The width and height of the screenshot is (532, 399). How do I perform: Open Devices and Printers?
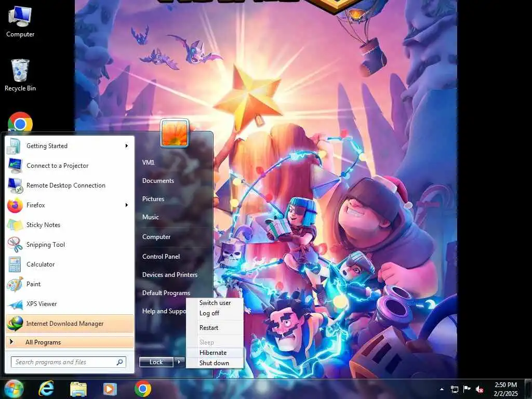[170, 275]
